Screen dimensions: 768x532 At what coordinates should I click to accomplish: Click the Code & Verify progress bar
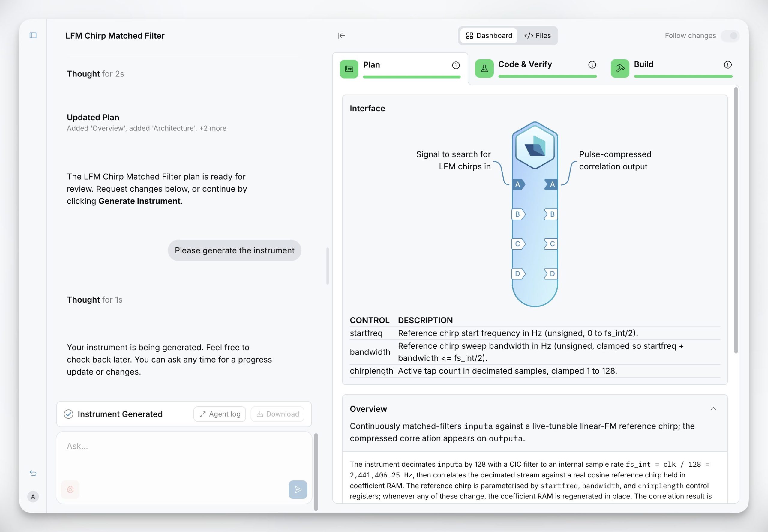point(547,76)
